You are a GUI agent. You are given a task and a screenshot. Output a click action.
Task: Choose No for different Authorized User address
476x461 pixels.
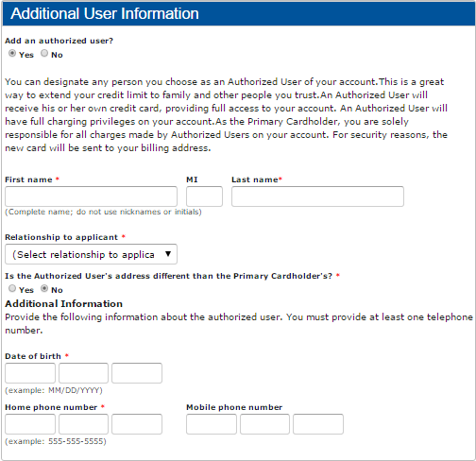click(x=44, y=288)
